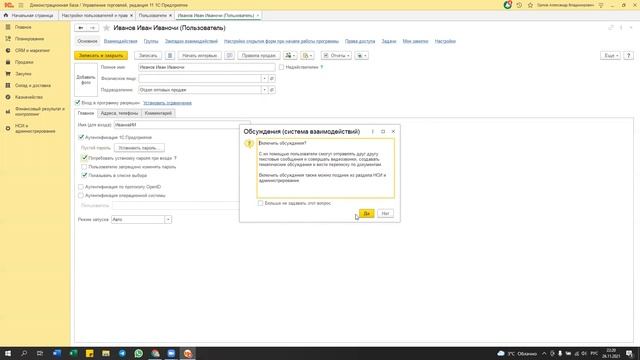Open the document-create icon dropdown in toolbar
Screen dimensions: 640x360
pos(307,56)
